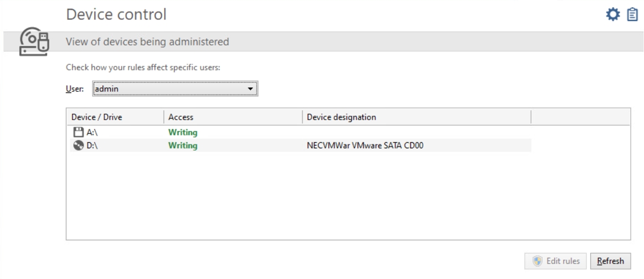The width and height of the screenshot is (644, 279).
Task: Click the Writing access value for A:\
Action: (x=183, y=132)
